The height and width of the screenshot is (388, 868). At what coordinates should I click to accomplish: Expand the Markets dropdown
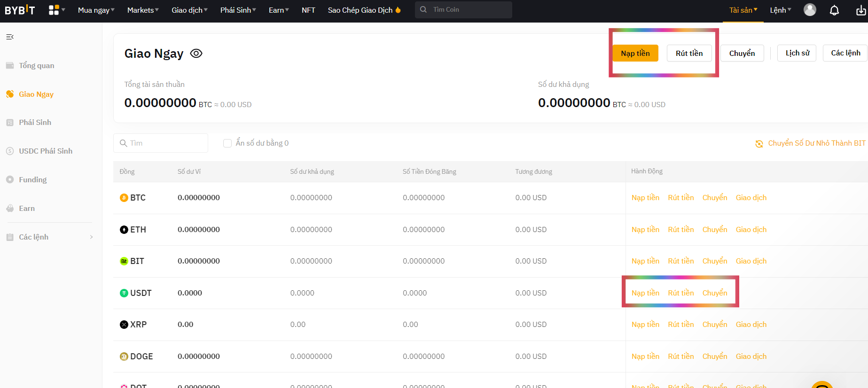point(143,10)
